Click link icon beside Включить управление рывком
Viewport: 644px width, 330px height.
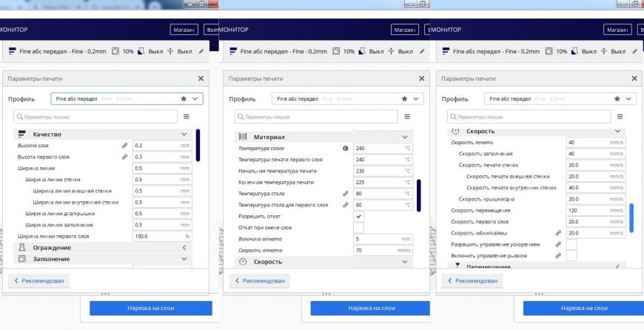point(558,256)
